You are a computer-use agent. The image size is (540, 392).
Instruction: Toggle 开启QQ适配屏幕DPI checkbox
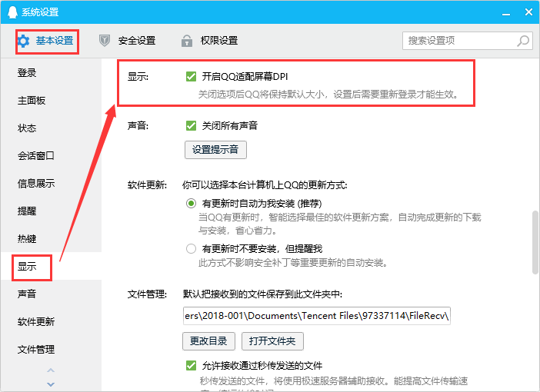click(x=191, y=76)
